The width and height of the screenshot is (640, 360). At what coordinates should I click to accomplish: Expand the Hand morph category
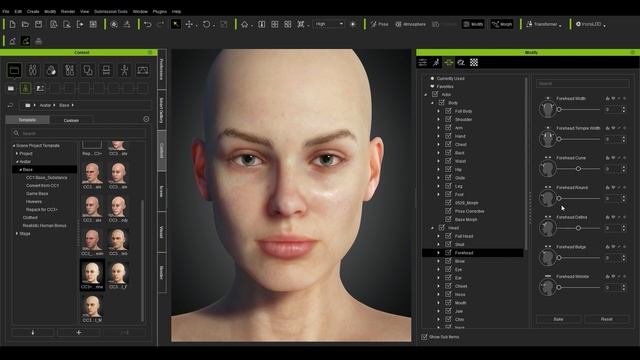(439, 136)
